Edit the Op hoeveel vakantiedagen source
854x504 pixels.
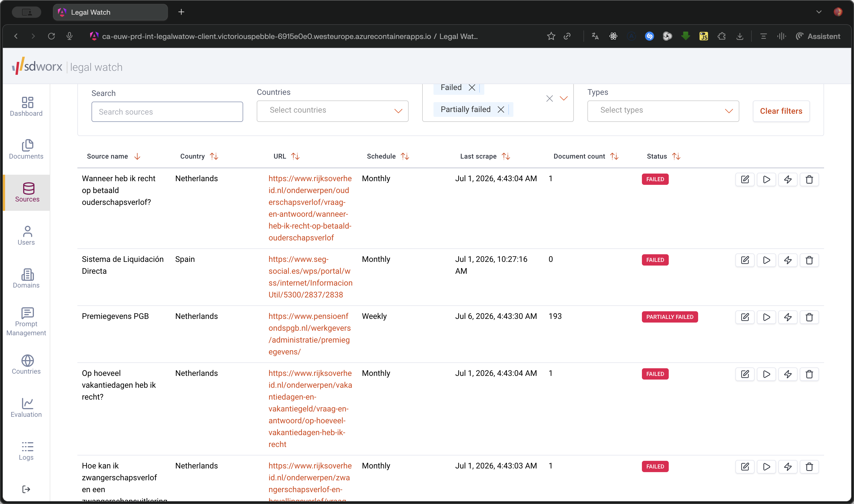coord(745,374)
